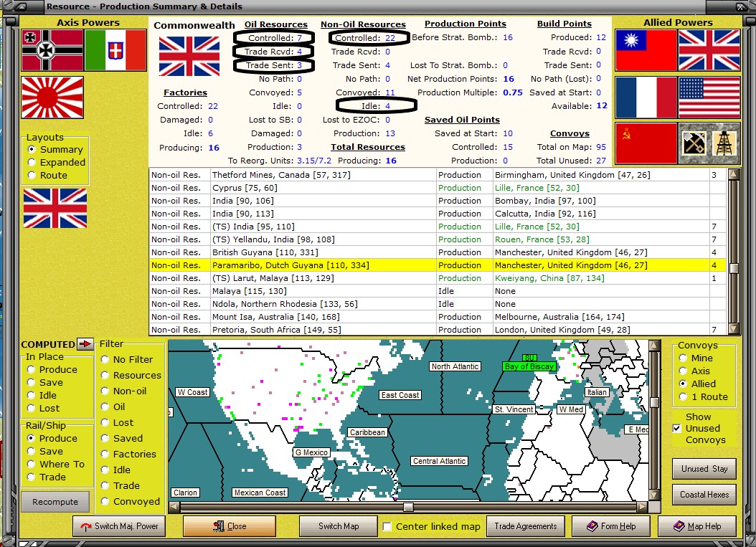Click the map vertical scrollbar thumb
This screenshot has width=756, height=547.
[654, 402]
